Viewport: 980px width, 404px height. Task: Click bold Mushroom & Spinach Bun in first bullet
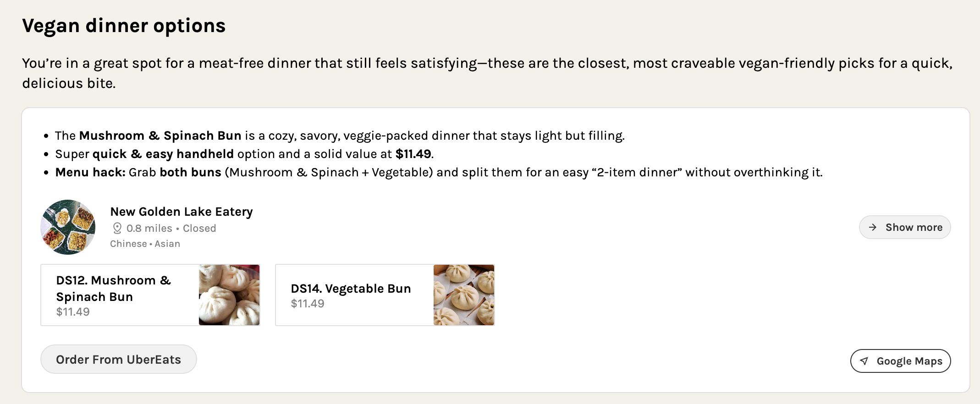pyautogui.click(x=160, y=136)
